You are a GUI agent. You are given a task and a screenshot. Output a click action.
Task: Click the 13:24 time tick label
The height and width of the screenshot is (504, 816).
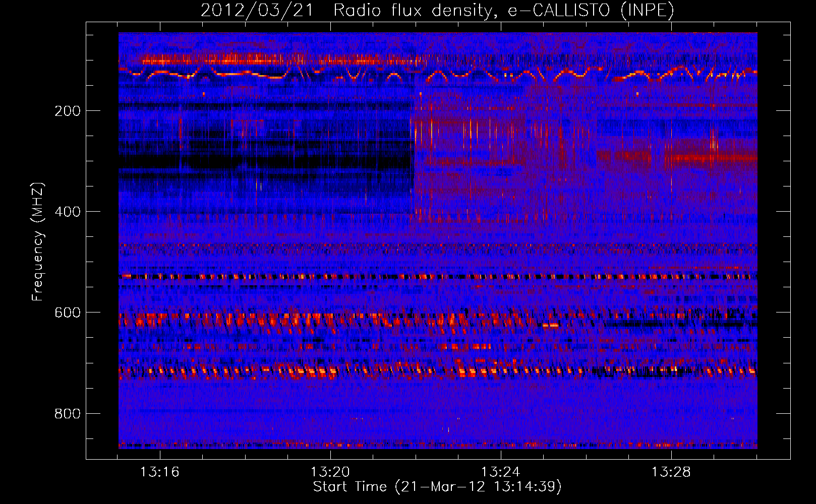[501, 472]
